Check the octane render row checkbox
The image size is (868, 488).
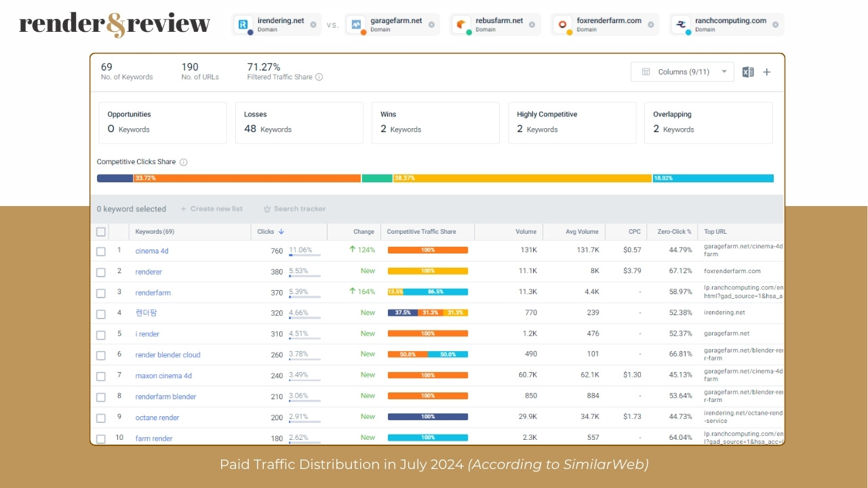tap(101, 418)
